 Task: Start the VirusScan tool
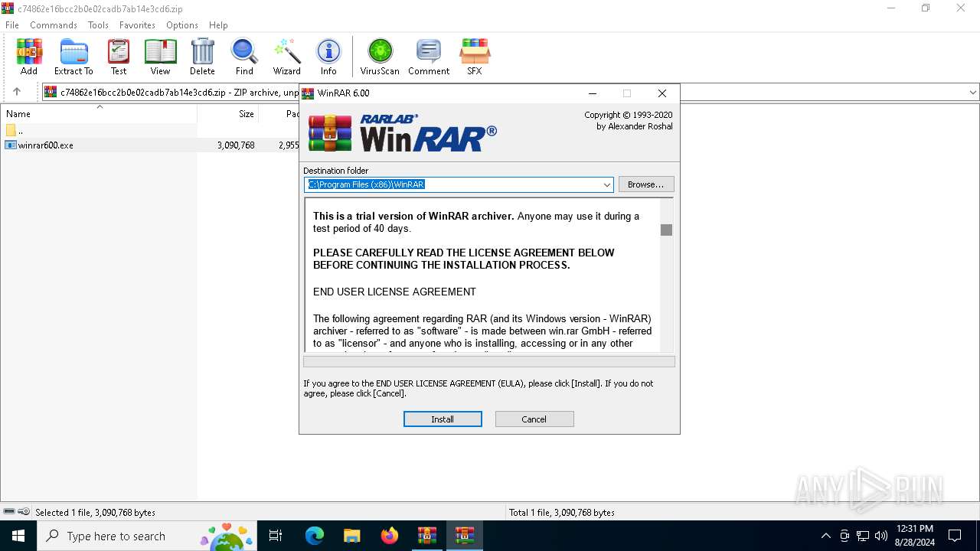pos(380,57)
